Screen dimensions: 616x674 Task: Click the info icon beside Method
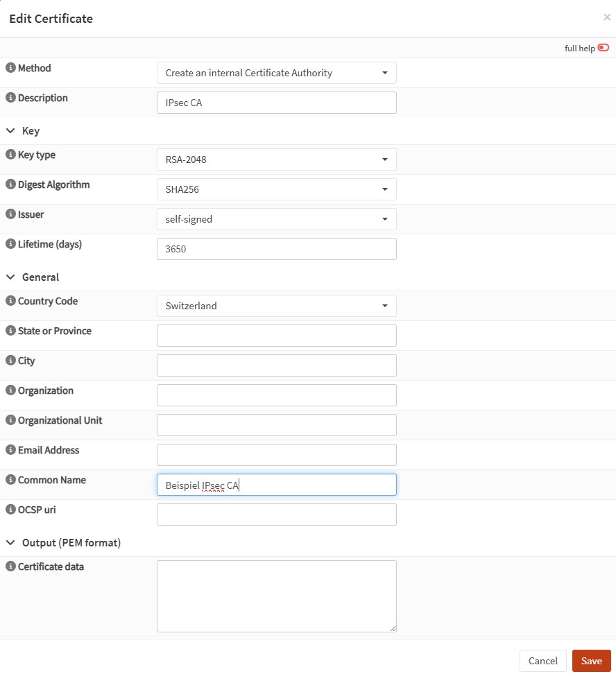(10, 68)
